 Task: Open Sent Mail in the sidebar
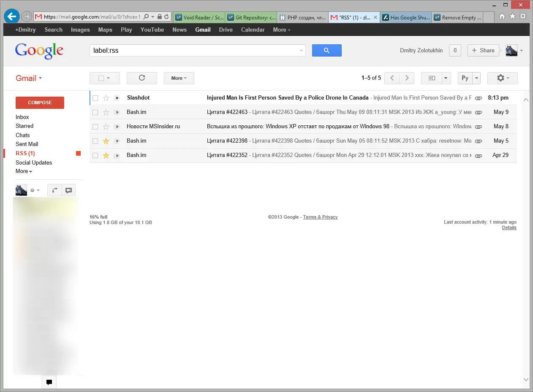[27, 144]
